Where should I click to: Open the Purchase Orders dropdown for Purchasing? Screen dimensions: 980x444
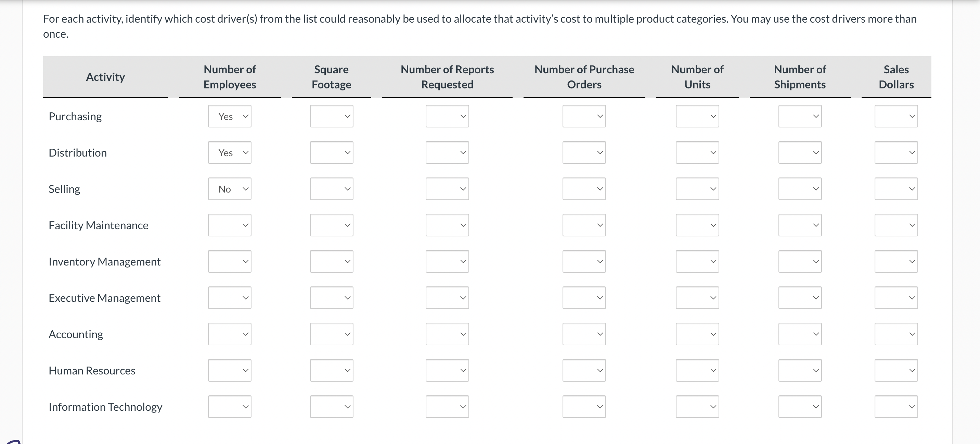click(584, 116)
